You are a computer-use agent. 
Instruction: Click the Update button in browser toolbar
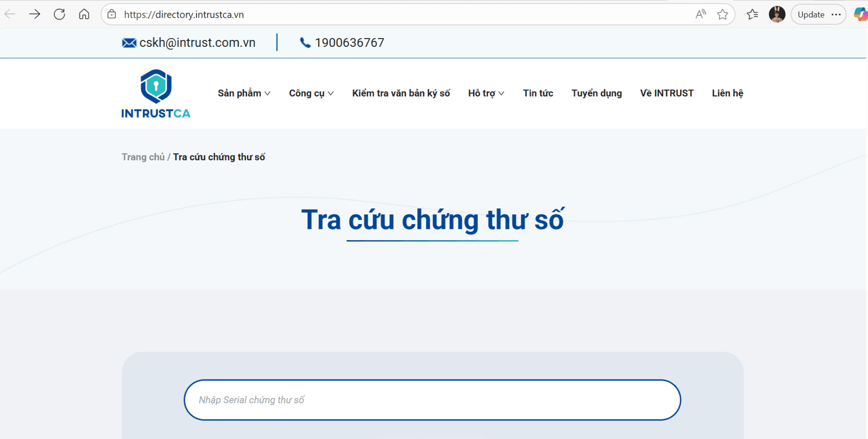click(x=811, y=14)
